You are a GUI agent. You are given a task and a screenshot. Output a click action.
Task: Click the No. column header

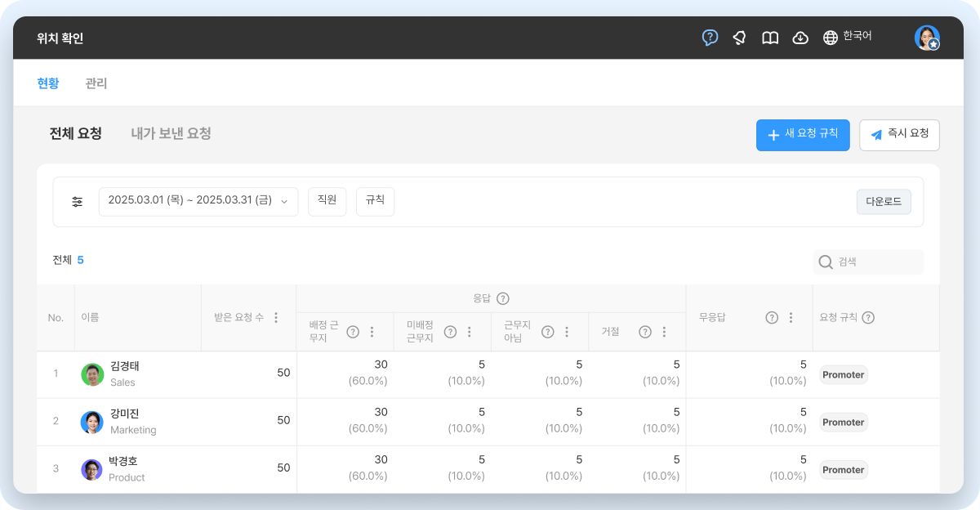click(x=56, y=317)
